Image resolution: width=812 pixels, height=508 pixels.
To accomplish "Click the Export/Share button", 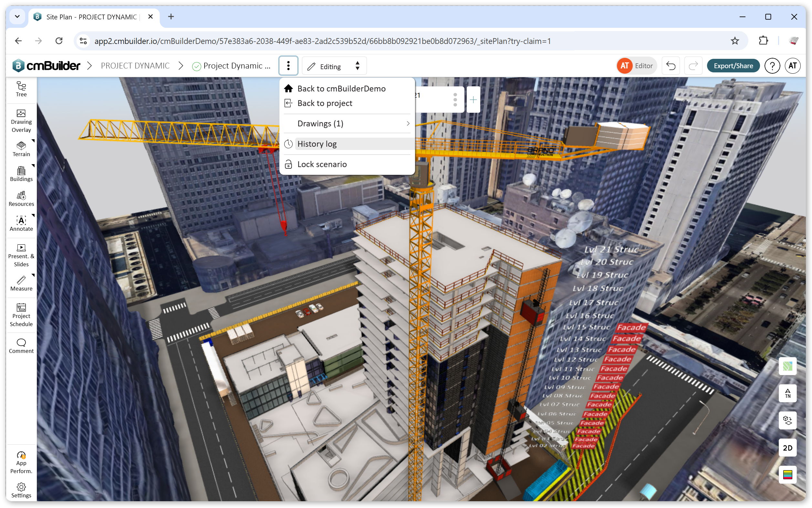I will click(x=733, y=66).
